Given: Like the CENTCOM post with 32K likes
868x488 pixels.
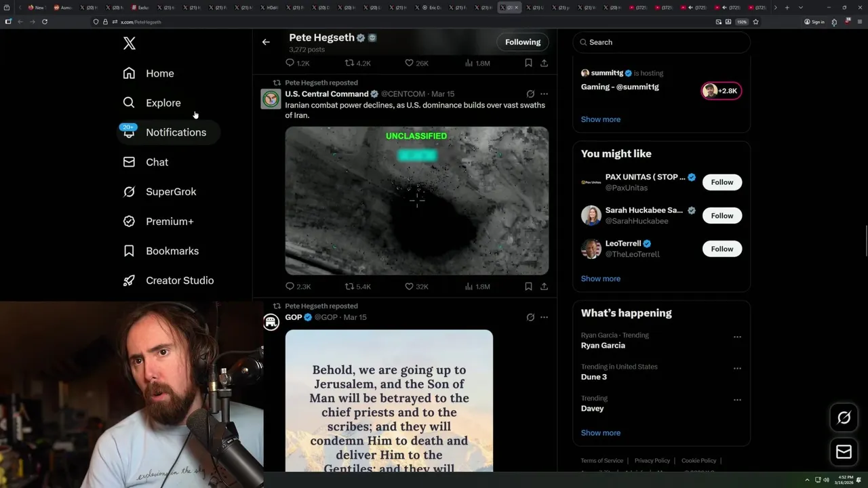Looking at the screenshot, I should click(x=416, y=287).
